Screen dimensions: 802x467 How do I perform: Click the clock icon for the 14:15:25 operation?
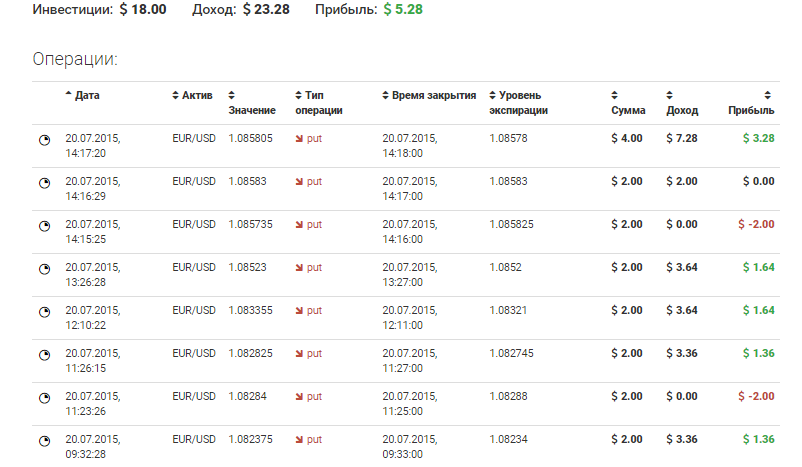pos(44,225)
